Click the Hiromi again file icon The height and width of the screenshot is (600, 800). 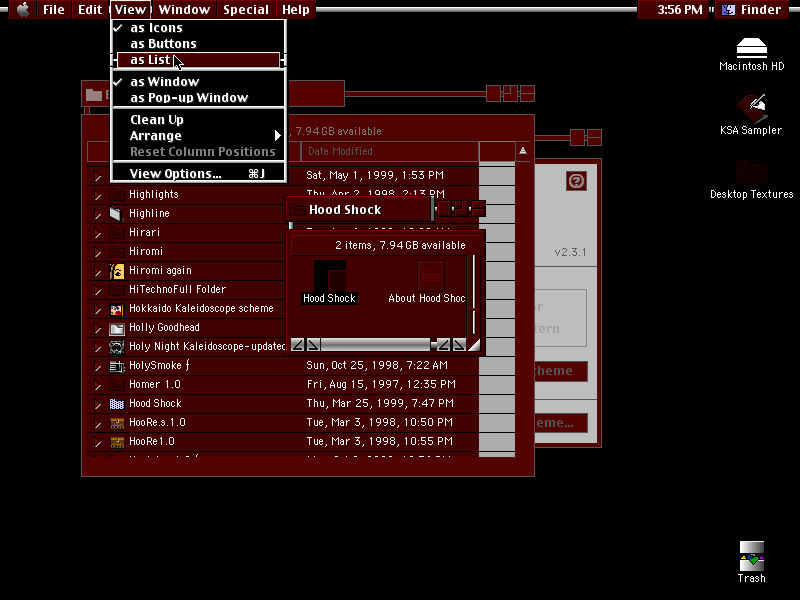click(x=117, y=271)
